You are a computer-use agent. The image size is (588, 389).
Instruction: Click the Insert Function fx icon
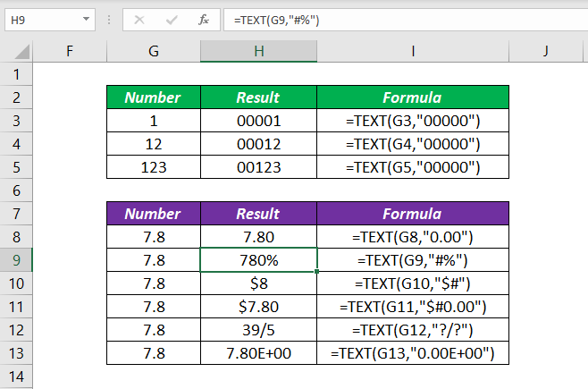coord(203,18)
